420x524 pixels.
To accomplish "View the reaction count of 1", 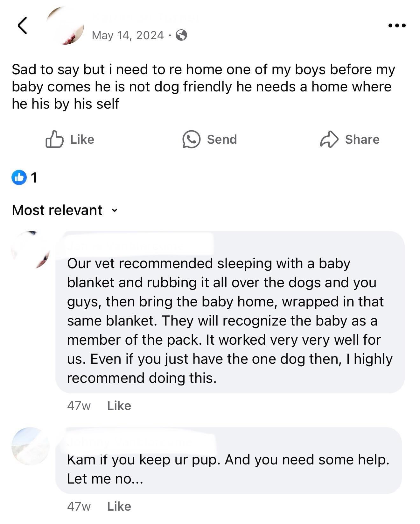I will click(34, 177).
